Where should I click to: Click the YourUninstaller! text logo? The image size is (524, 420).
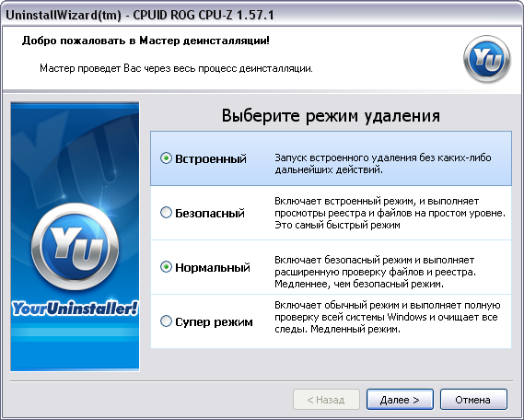(75, 309)
